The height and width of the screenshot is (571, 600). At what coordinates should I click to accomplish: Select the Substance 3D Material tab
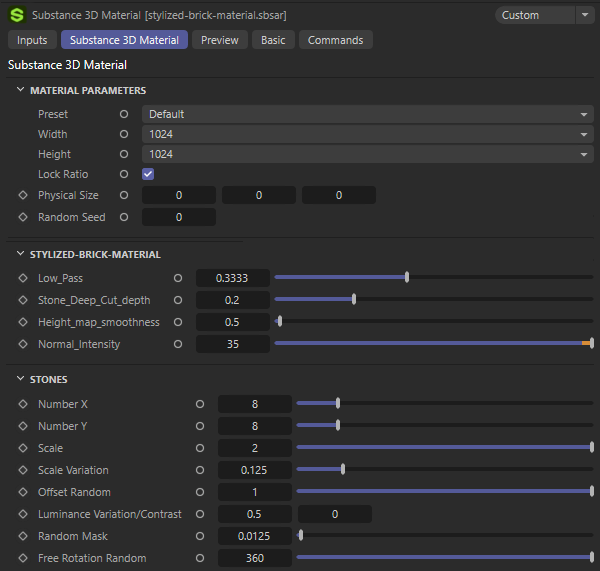point(124,40)
